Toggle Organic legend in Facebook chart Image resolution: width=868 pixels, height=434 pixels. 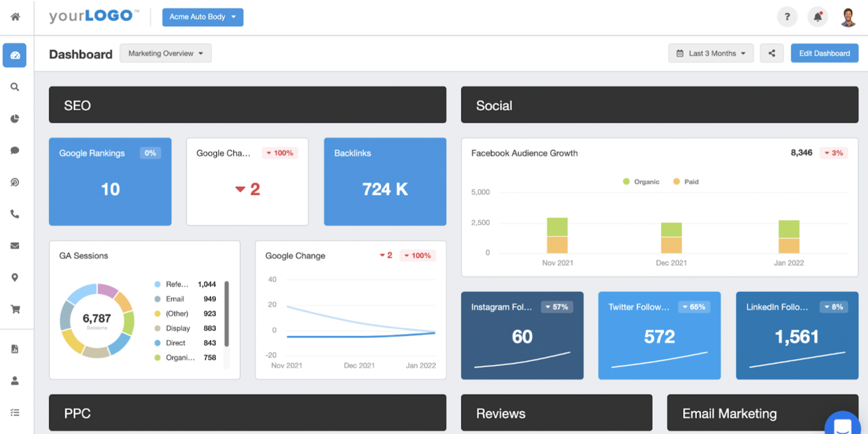click(641, 182)
